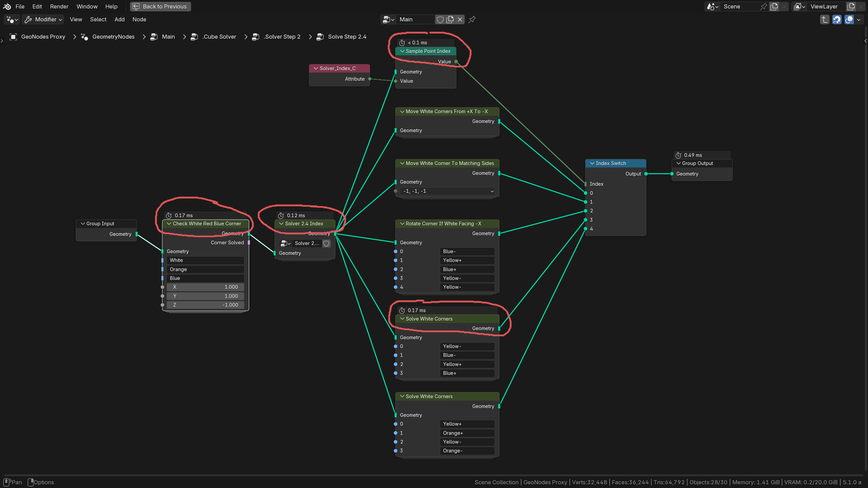Open the Blender logo app menu

pos(7,6)
